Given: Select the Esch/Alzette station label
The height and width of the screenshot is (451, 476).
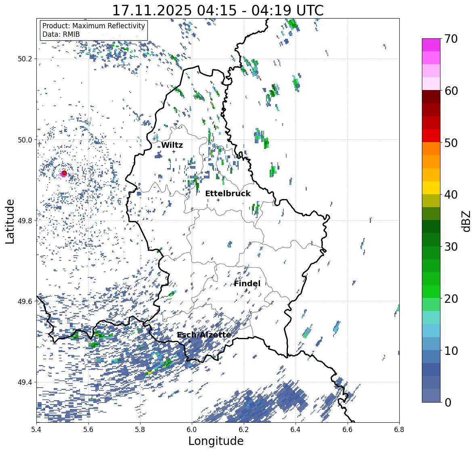Looking at the screenshot, I should pos(204,335).
